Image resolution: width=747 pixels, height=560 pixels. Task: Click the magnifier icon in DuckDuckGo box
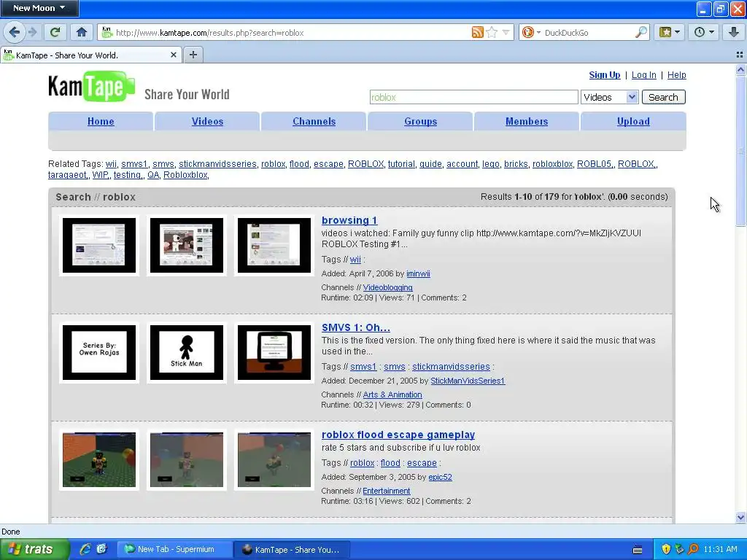point(641,32)
